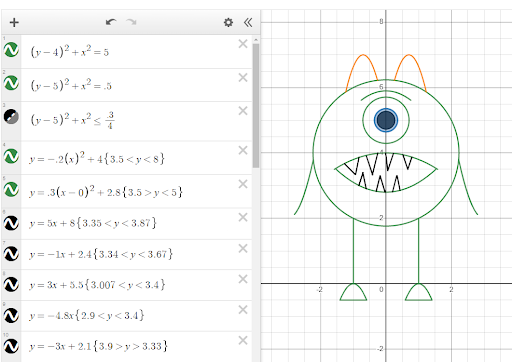Delete expression y=.3(x−0)²+2.8

point(243,184)
